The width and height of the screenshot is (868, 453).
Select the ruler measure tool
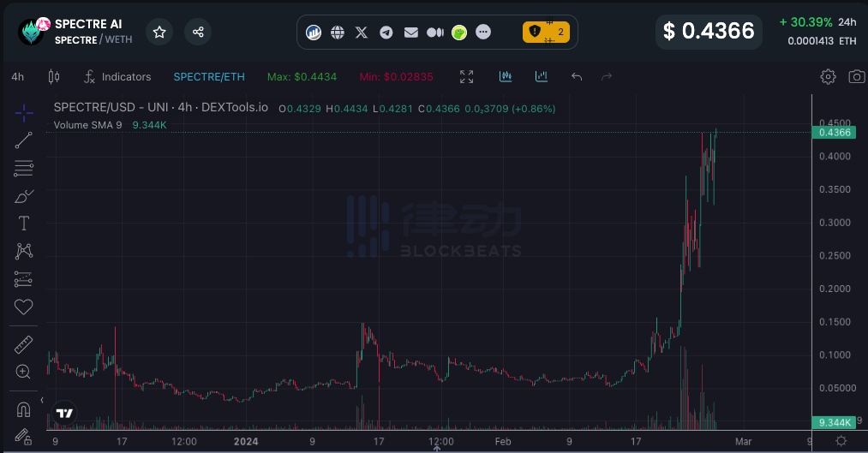23,344
